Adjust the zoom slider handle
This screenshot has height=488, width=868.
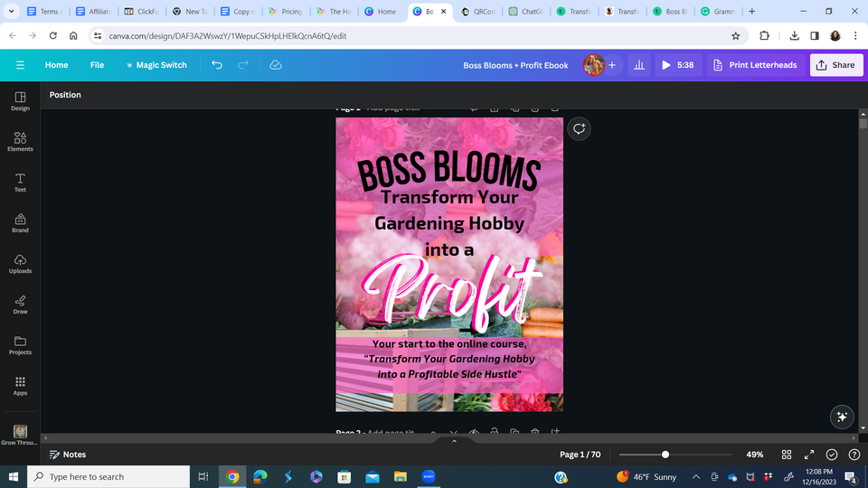665,455
